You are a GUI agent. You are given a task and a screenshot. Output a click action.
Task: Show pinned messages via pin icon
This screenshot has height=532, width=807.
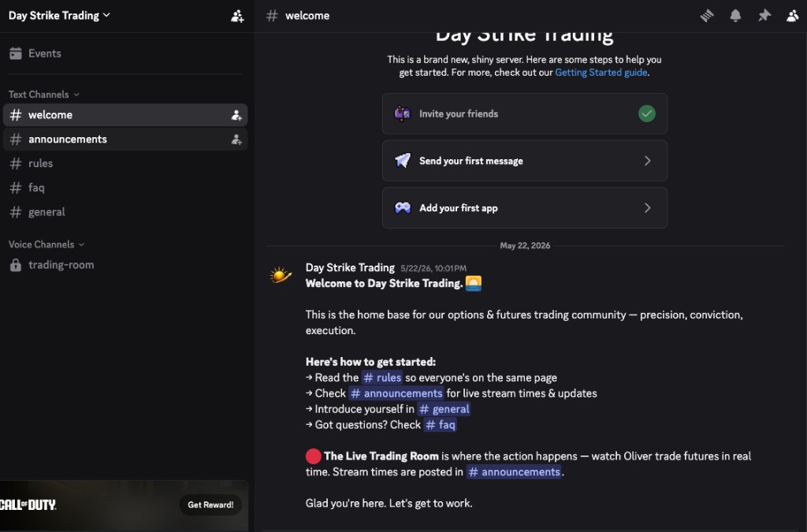click(764, 16)
